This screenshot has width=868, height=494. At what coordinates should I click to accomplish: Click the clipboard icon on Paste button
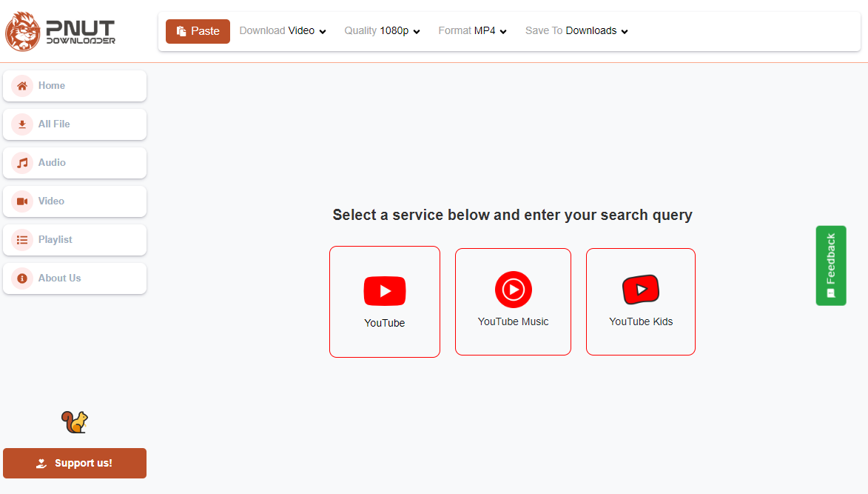(x=181, y=31)
